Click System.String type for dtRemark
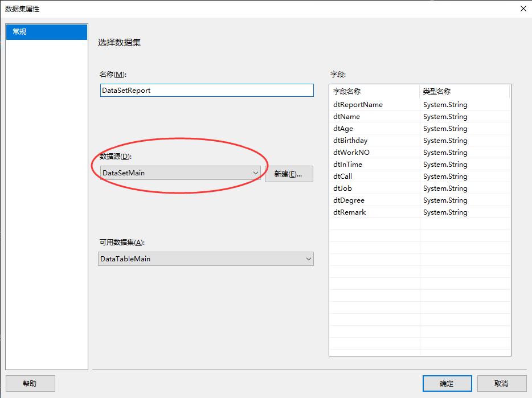532x398 pixels. click(x=445, y=212)
